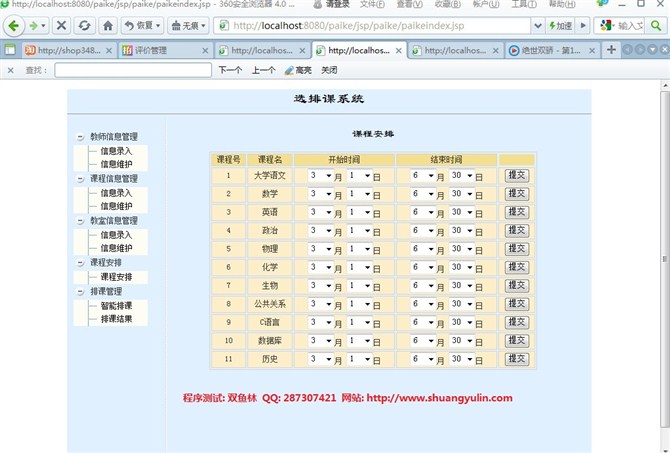Click the 课程名 column header
The width and height of the screenshot is (670, 453).
(270, 160)
